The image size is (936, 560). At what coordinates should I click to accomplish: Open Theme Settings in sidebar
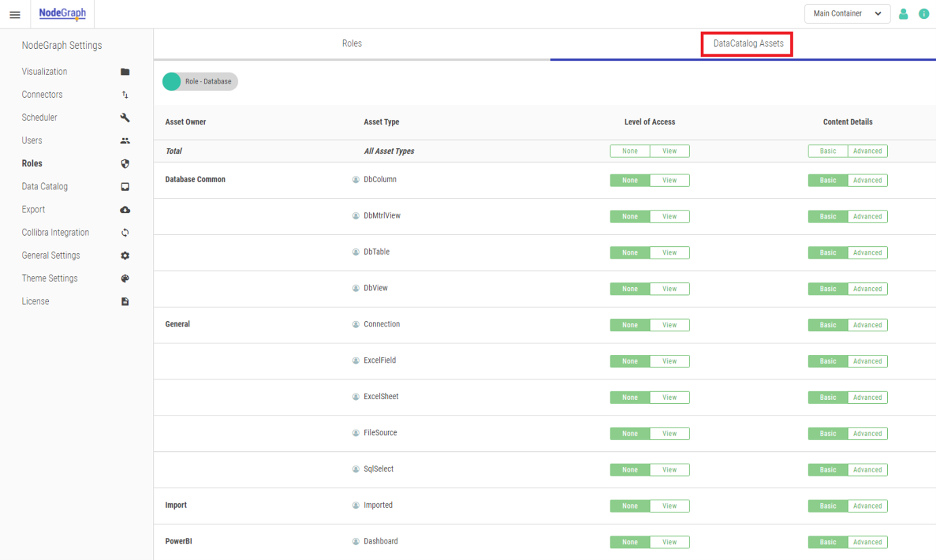click(50, 278)
